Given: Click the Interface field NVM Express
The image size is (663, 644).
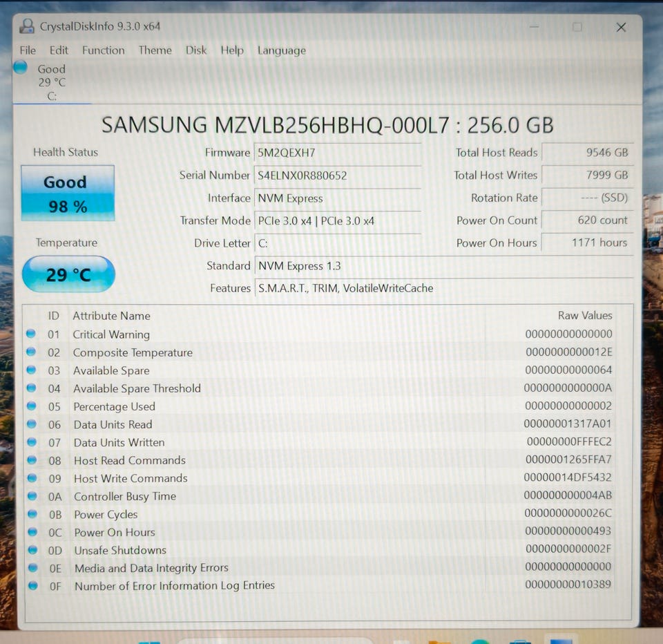Looking at the screenshot, I should pyautogui.click(x=337, y=198).
